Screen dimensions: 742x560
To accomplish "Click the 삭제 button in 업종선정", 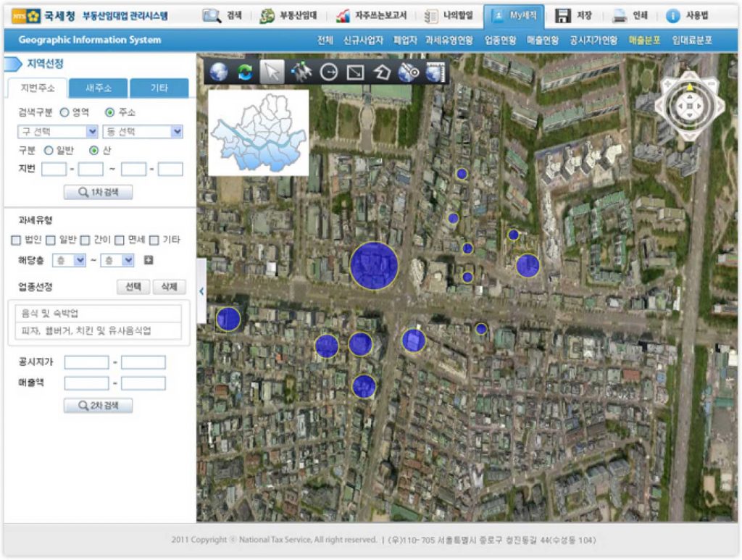I will tap(170, 287).
